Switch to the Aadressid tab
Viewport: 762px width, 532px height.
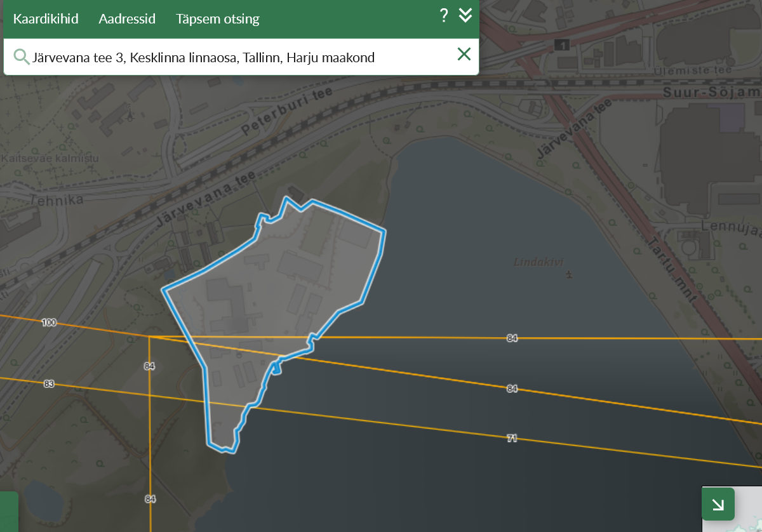coord(127,18)
